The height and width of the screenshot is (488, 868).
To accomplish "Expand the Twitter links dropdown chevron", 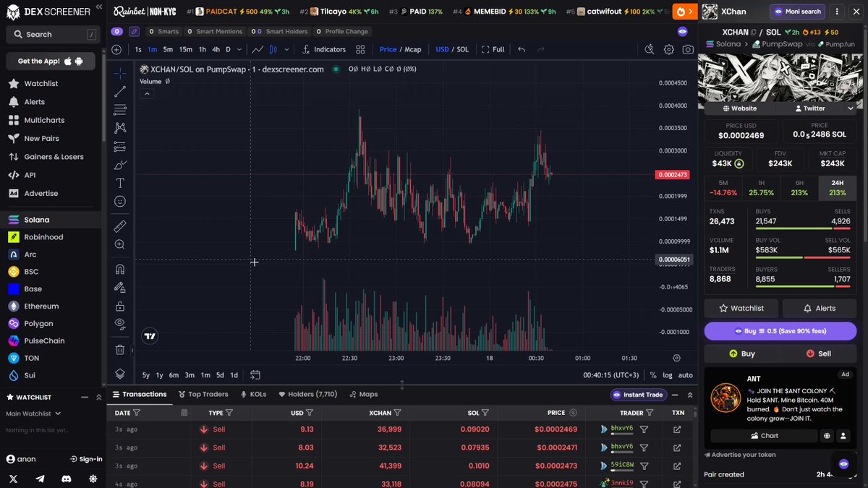I will coord(850,108).
